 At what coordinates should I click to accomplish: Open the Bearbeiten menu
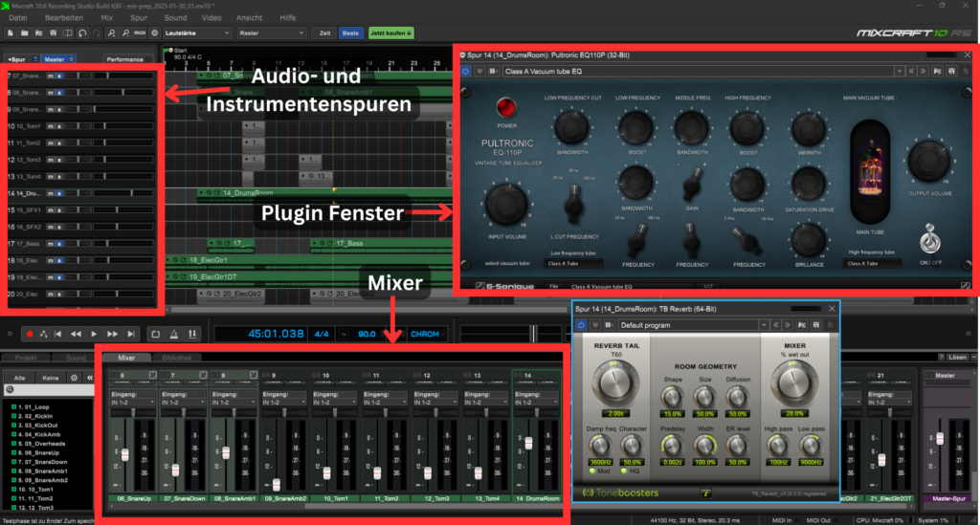click(x=64, y=17)
